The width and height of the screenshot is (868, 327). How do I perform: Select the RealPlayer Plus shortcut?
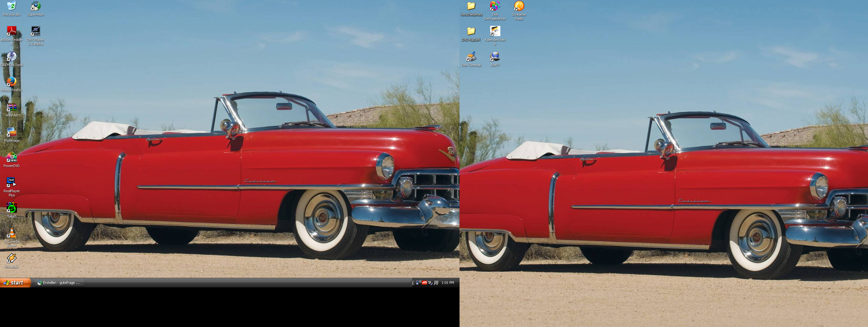coord(12,187)
